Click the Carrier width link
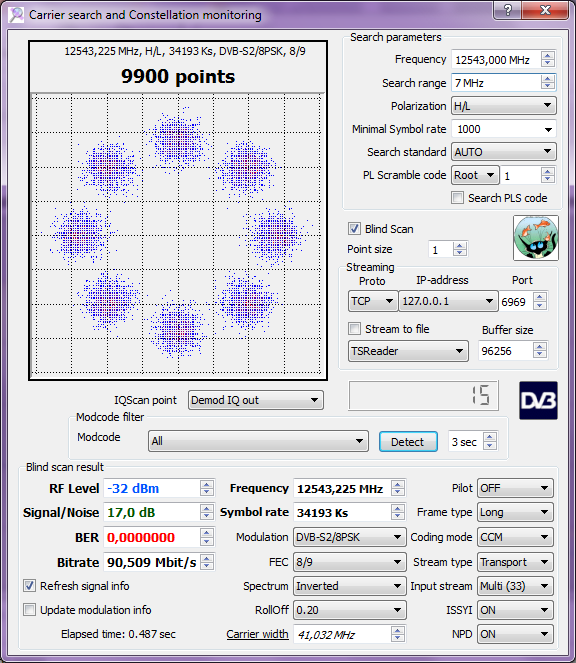The height and width of the screenshot is (663, 576). (x=257, y=634)
